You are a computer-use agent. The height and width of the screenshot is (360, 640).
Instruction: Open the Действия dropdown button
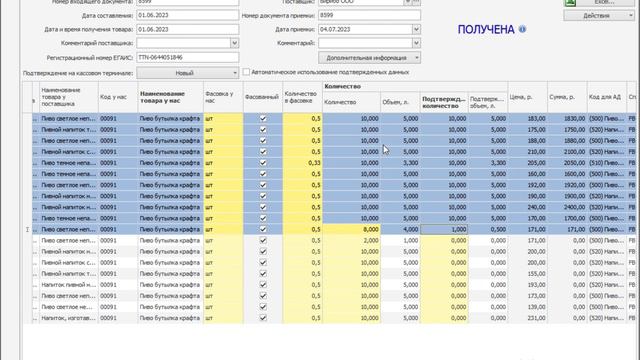pyautogui.click(x=599, y=16)
